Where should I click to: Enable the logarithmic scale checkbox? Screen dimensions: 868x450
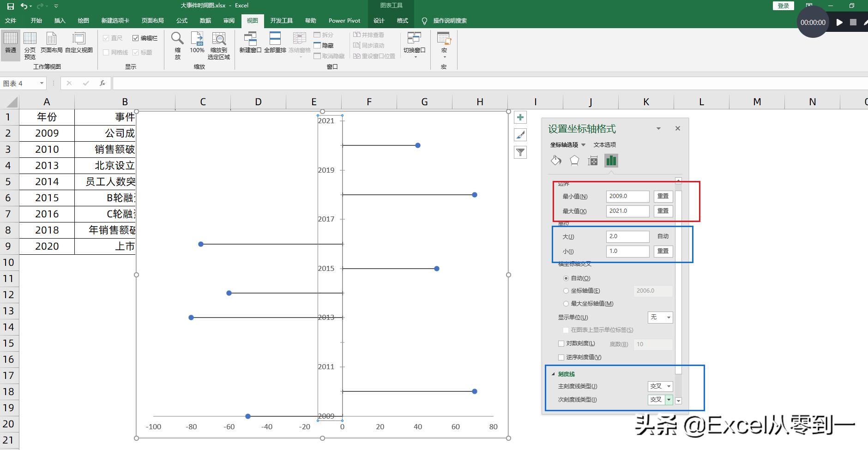pyautogui.click(x=561, y=344)
